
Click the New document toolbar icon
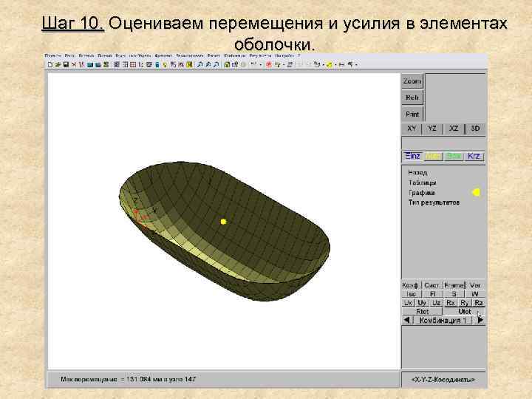point(50,64)
